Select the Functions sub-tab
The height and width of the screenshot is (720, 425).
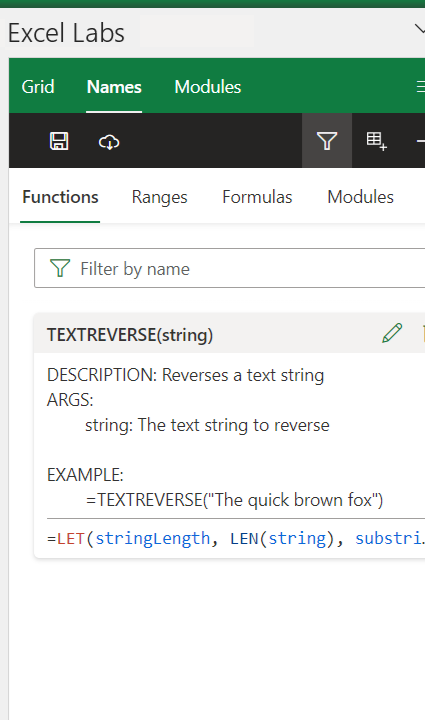60,197
